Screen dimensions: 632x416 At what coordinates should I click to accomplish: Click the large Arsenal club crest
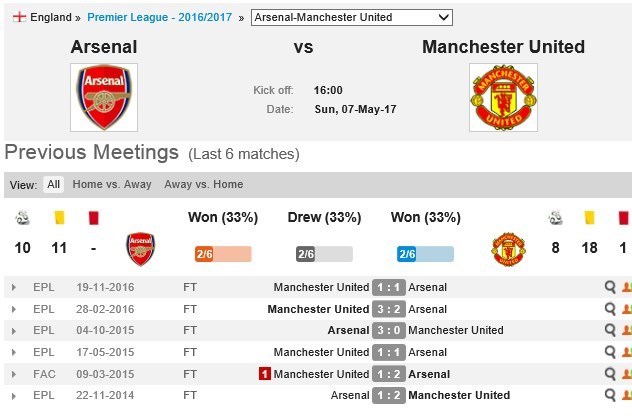(x=104, y=97)
